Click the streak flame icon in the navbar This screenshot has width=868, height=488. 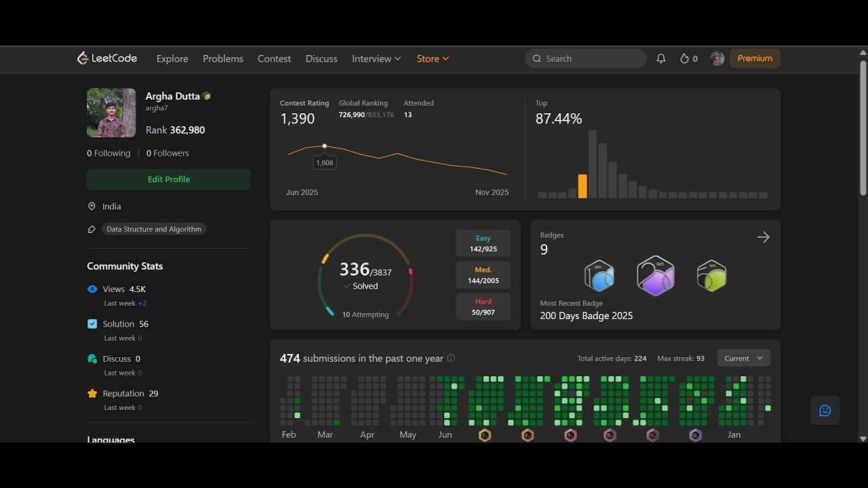click(684, 59)
